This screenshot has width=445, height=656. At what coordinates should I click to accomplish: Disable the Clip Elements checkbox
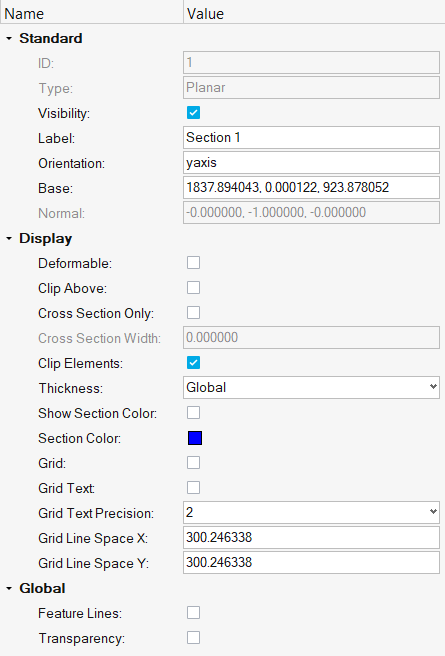[193, 363]
